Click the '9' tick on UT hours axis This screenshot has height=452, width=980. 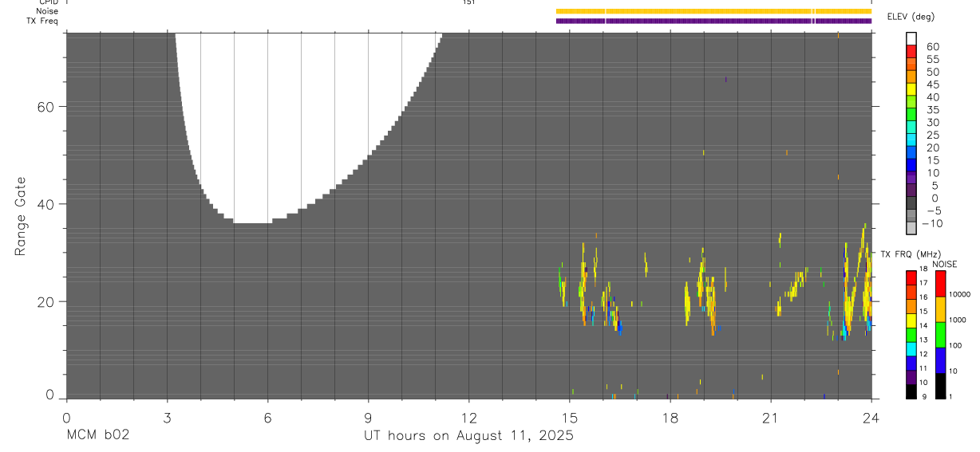pos(368,417)
